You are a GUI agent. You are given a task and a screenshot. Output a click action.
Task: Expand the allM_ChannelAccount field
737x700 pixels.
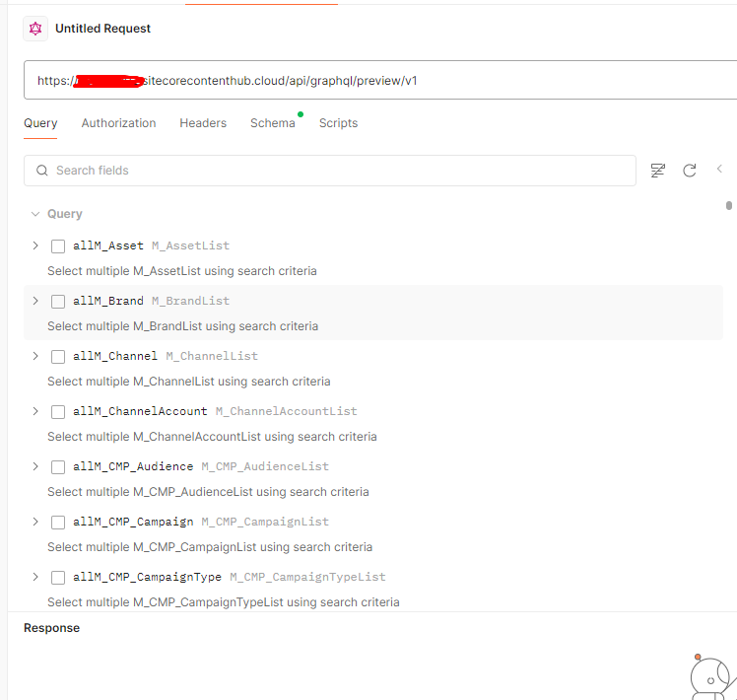tap(35, 411)
